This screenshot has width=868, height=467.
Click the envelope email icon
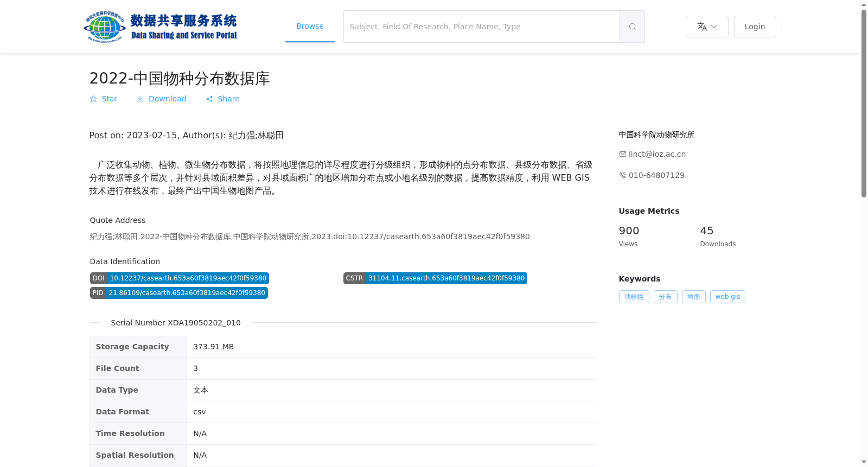tap(623, 154)
